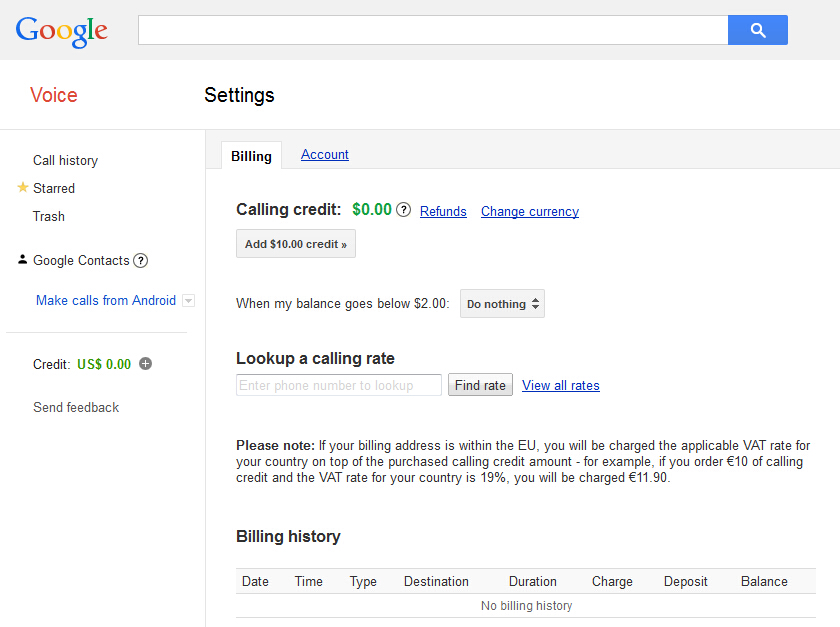Click the US$ 0.00 sidebar credit amount
The height and width of the screenshot is (627, 840).
[104, 364]
